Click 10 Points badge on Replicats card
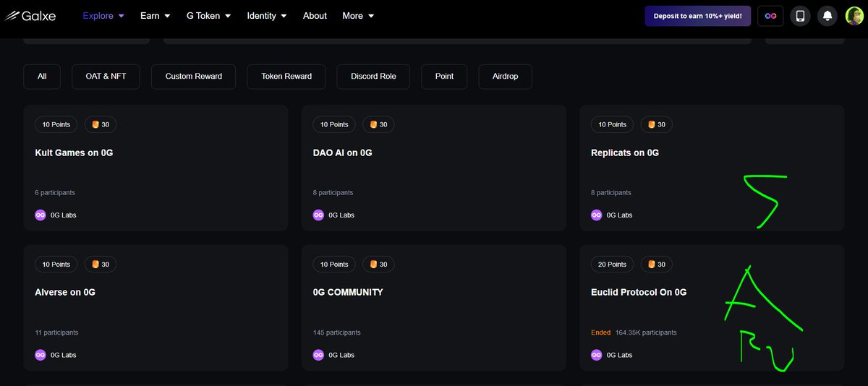 tap(612, 124)
